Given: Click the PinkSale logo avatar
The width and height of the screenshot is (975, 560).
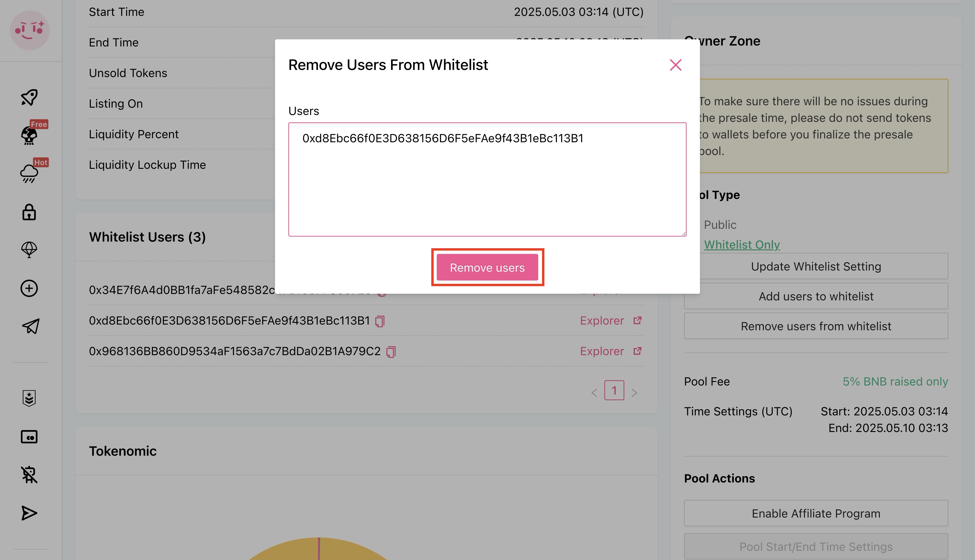Looking at the screenshot, I should click(x=30, y=30).
